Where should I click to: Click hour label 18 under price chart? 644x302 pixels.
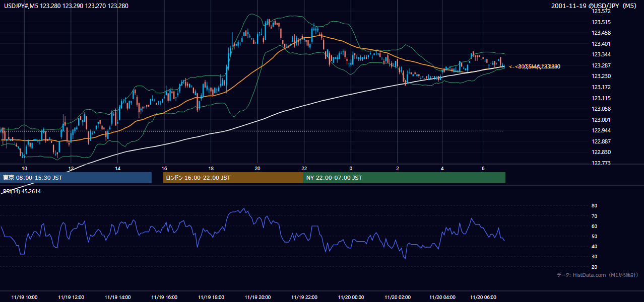pos(211,168)
